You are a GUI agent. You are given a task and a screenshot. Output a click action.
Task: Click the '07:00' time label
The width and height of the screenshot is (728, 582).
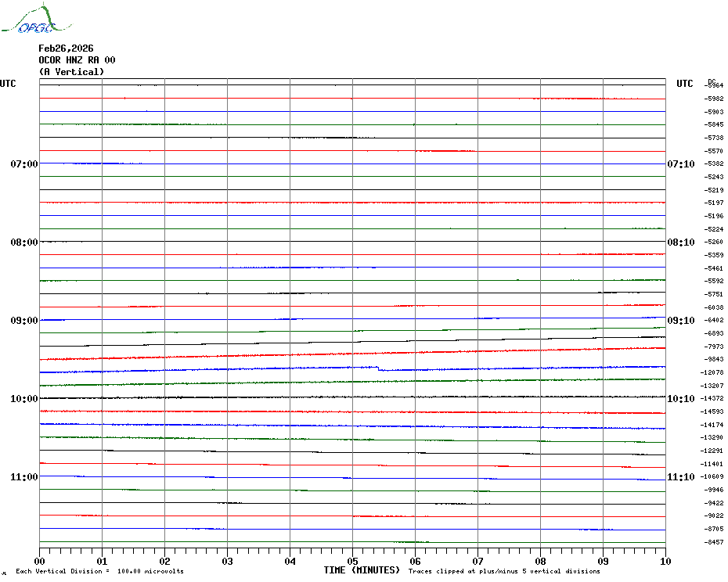pos(24,163)
